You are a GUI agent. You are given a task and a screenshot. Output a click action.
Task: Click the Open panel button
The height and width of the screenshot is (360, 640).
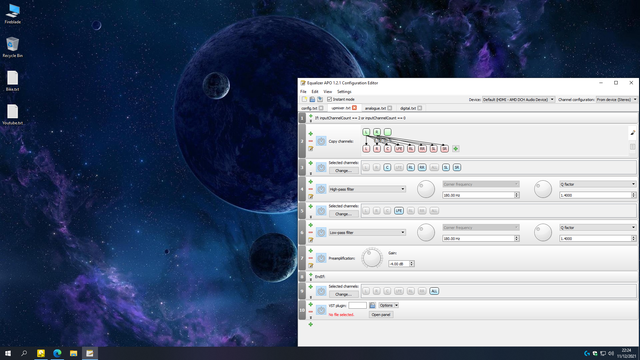tap(381, 315)
